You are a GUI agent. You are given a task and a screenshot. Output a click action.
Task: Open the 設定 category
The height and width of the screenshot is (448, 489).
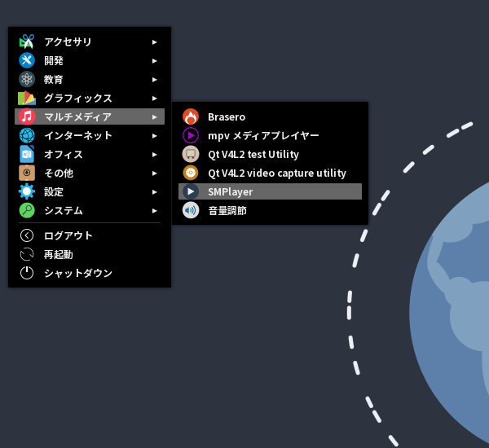point(90,191)
